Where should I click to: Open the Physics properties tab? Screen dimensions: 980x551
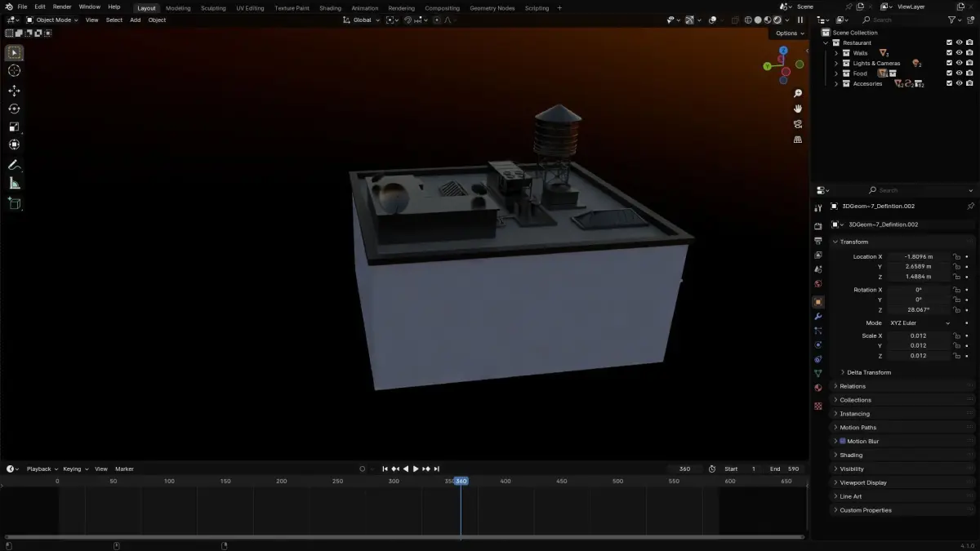click(817, 344)
